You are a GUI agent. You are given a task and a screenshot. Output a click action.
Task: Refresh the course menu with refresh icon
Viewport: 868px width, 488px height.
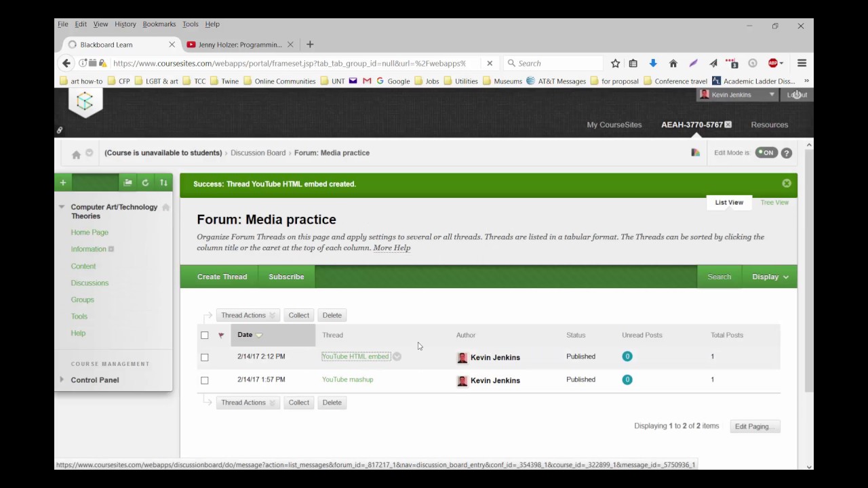click(145, 182)
